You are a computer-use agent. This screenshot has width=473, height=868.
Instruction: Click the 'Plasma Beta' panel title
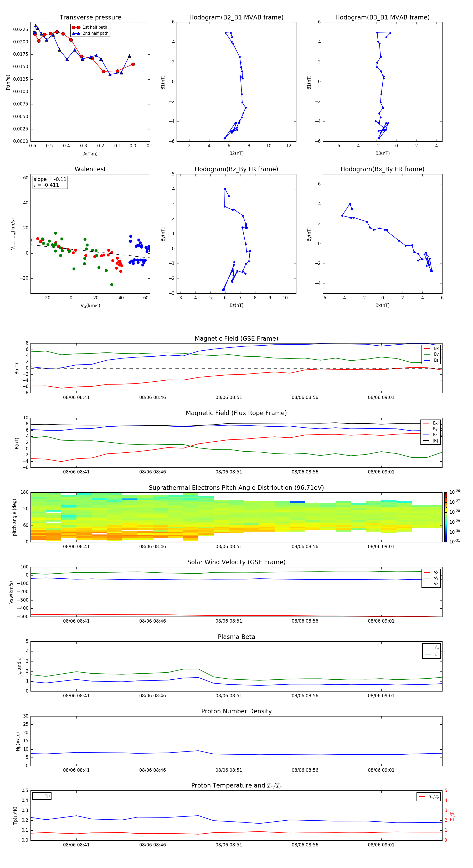236,637
